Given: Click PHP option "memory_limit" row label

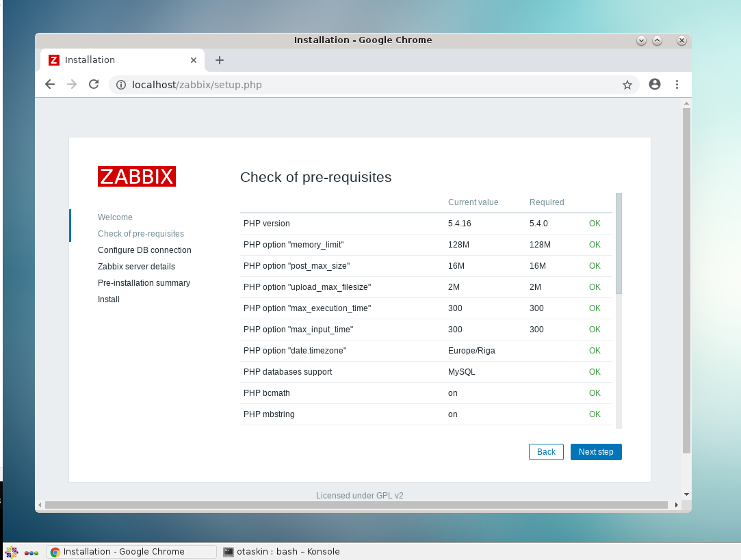Looking at the screenshot, I should 294,245.
